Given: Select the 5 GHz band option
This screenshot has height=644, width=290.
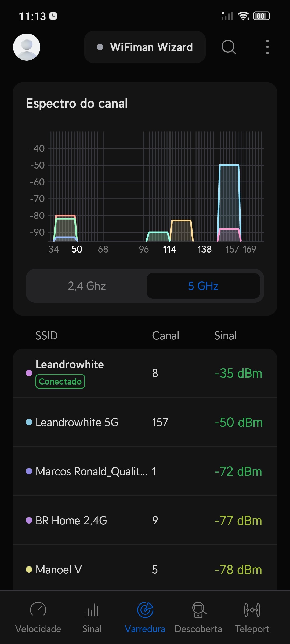Looking at the screenshot, I should (x=203, y=286).
